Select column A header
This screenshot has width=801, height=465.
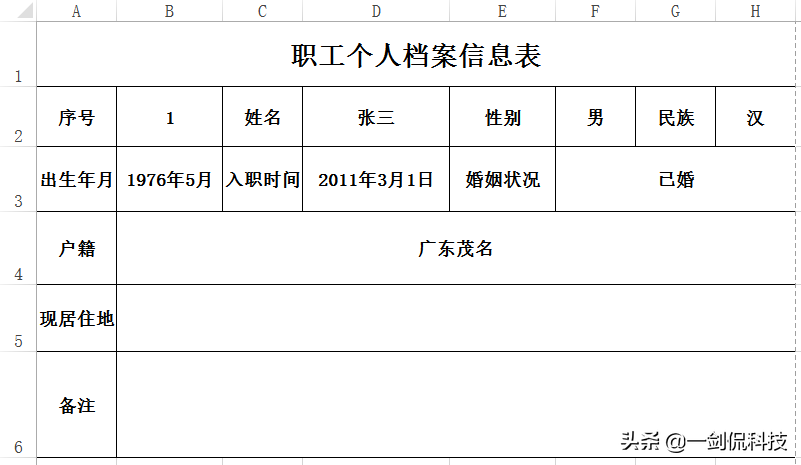click(x=77, y=11)
